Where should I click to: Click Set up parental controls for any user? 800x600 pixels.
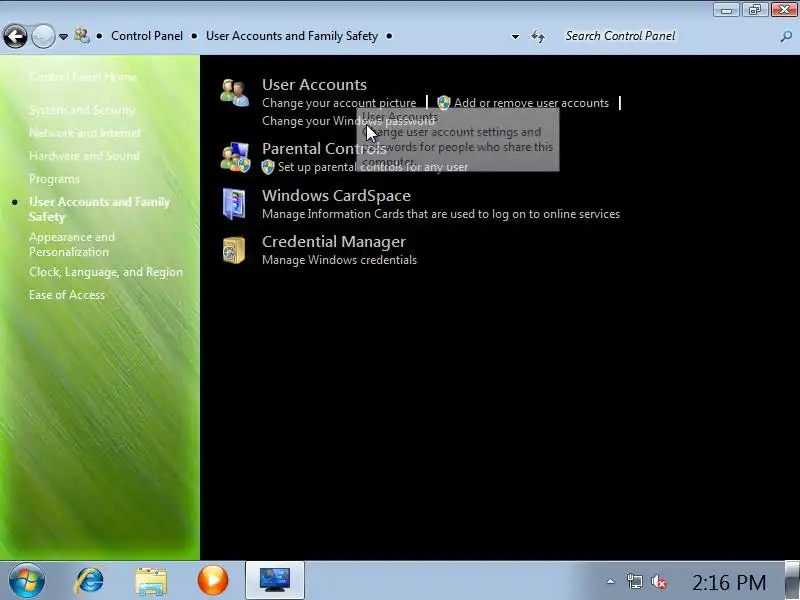point(372,167)
